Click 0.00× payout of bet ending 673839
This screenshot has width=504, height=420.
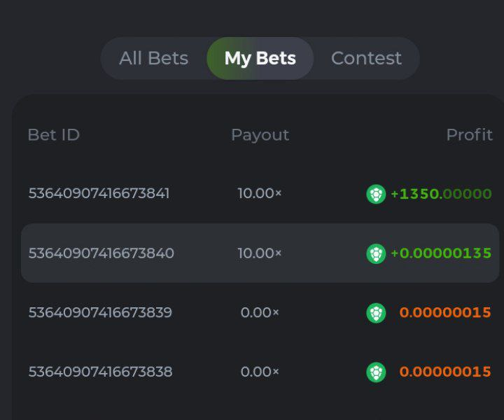coord(260,312)
